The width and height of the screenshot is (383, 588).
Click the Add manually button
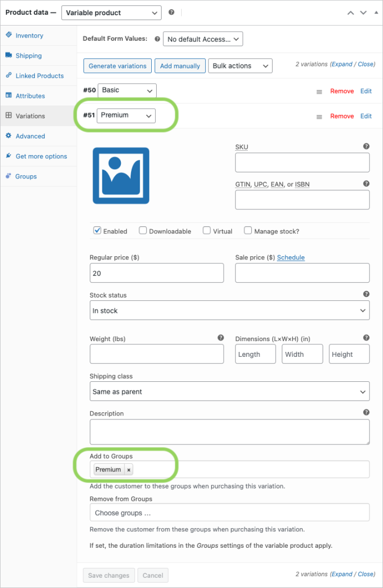(180, 66)
